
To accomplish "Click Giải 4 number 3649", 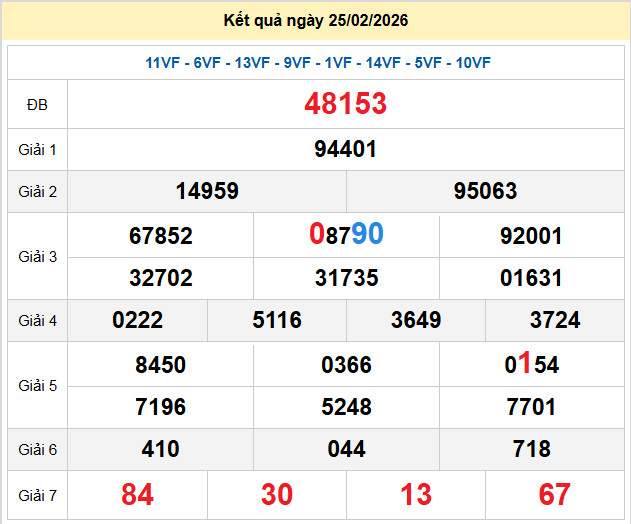I will 416,320.
